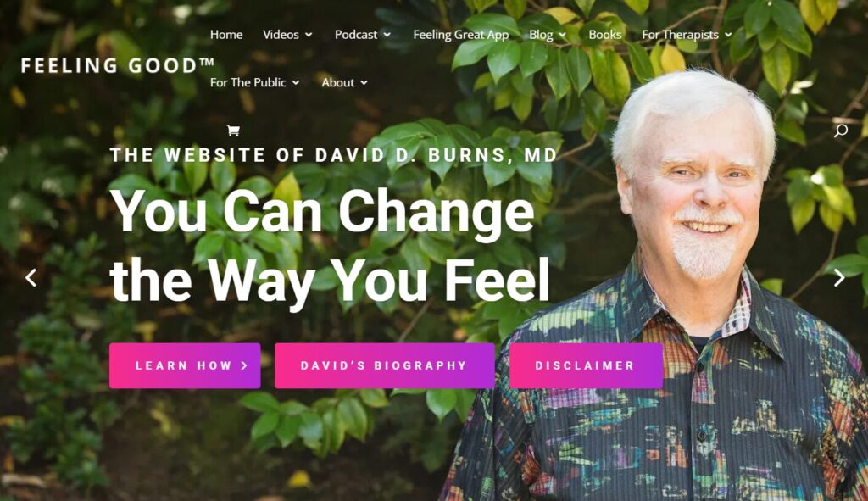
Task: Go to the Home page
Action: pyautogui.click(x=225, y=34)
